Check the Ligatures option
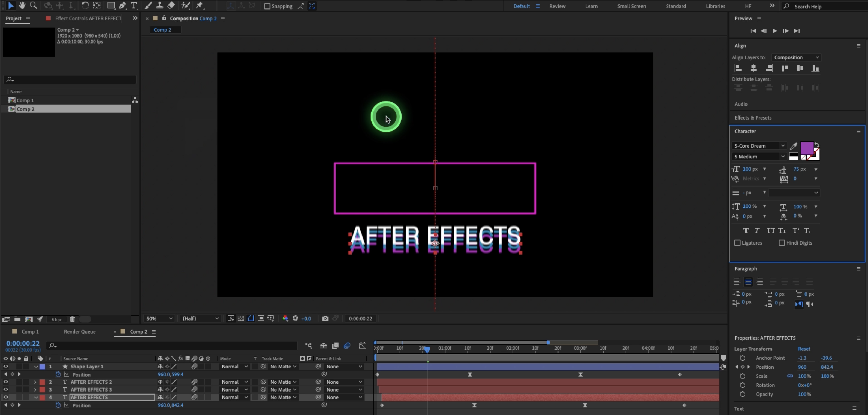The height and width of the screenshot is (415, 868). [x=737, y=243]
